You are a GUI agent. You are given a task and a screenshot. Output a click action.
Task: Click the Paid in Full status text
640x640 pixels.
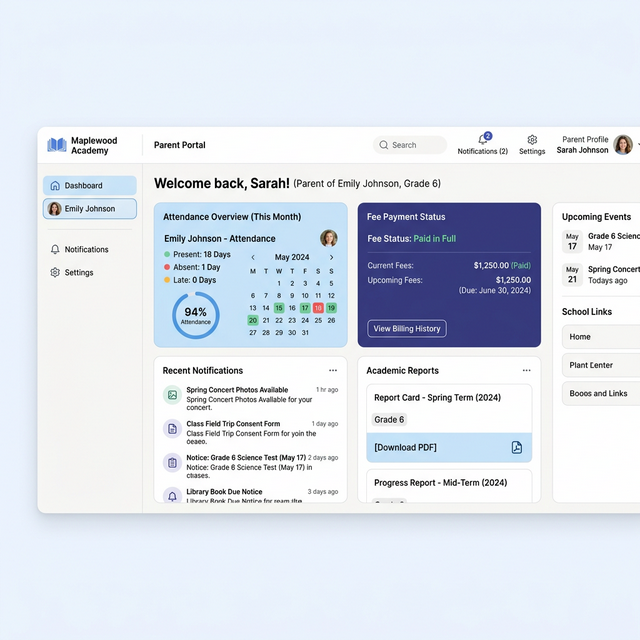(434, 239)
